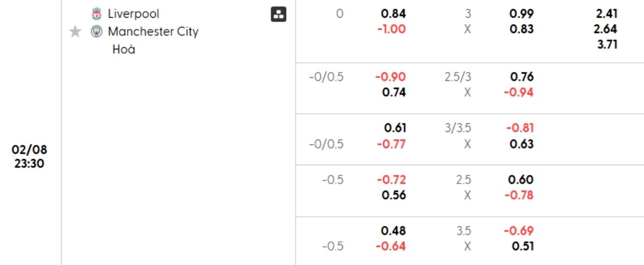Select handicap 0 odds 0.84
The width and height of the screenshot is (644, 265).
(394, 13)
